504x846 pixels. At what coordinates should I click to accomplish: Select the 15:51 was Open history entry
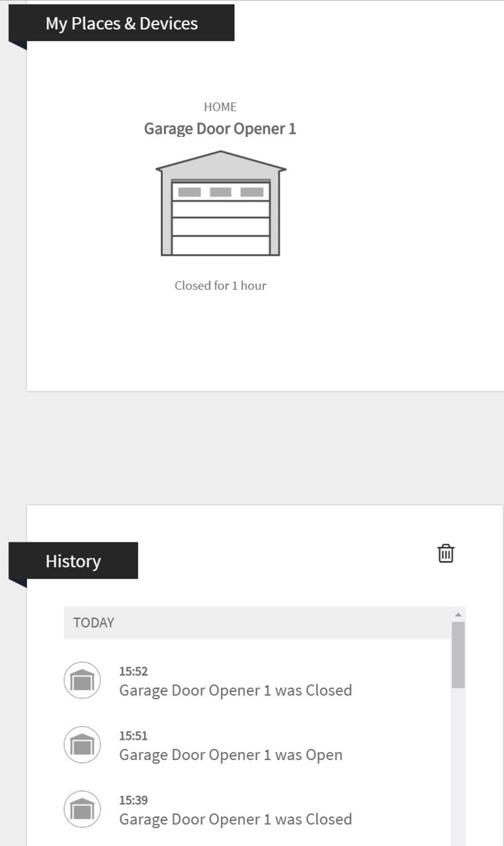click(x=258, y=745)
